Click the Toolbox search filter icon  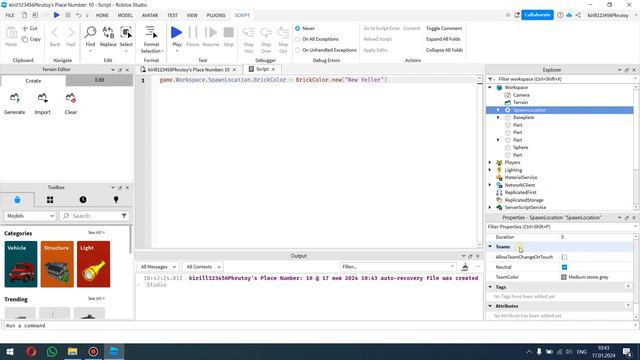[x=124, y=216]
